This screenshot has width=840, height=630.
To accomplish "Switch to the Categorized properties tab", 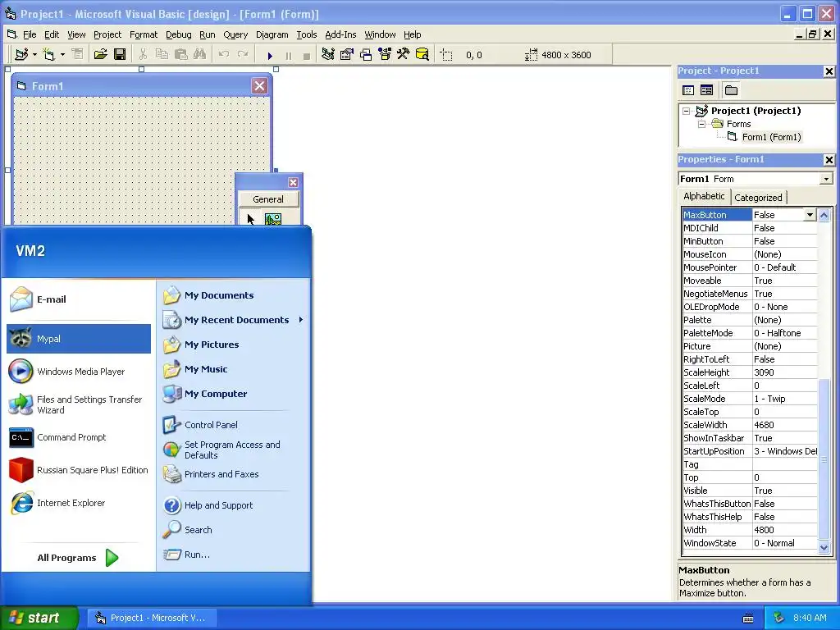I will click(x=758, y=198).
